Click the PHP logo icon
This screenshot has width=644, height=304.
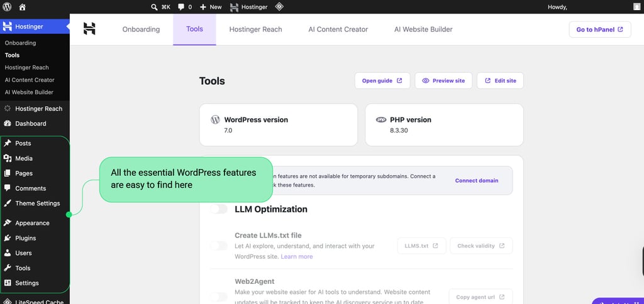[381, 120]
